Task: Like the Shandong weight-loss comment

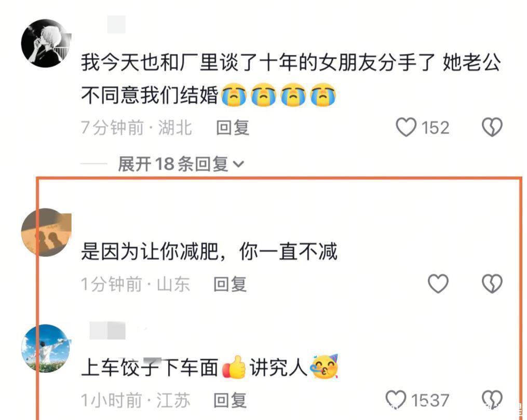Action: click(x=438, y=283)
